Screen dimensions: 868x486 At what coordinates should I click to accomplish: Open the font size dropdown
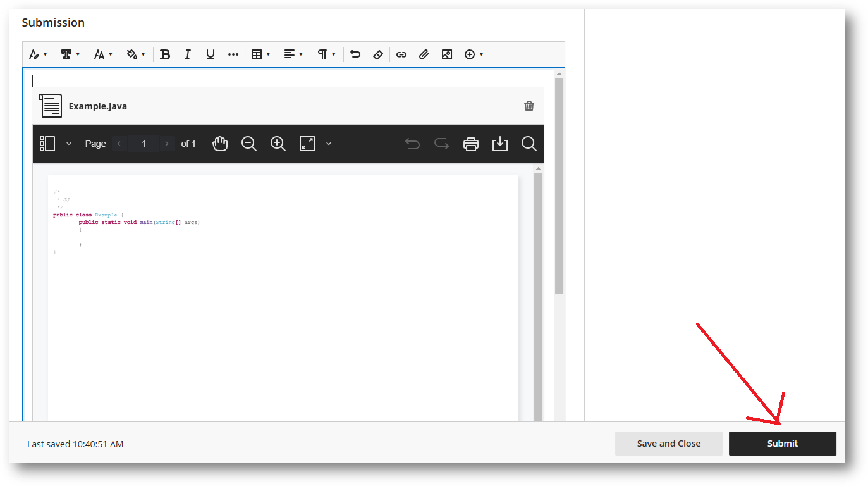tap(102, 54)
